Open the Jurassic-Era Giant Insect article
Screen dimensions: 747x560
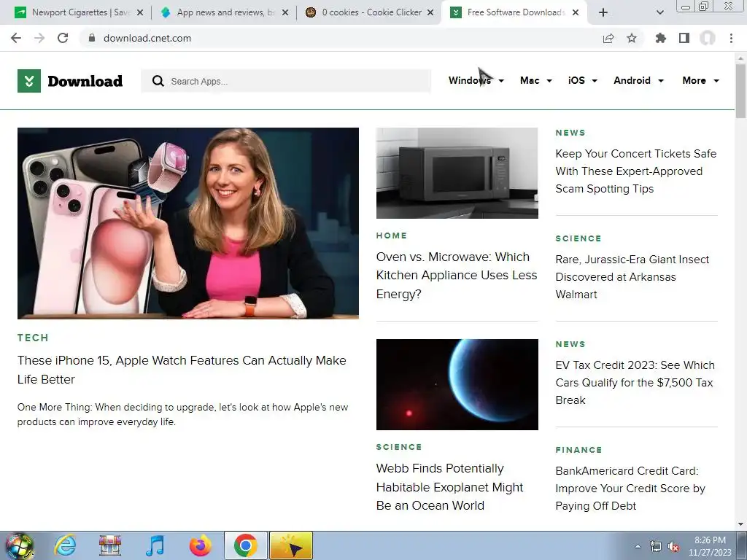[x=632, y=276]
